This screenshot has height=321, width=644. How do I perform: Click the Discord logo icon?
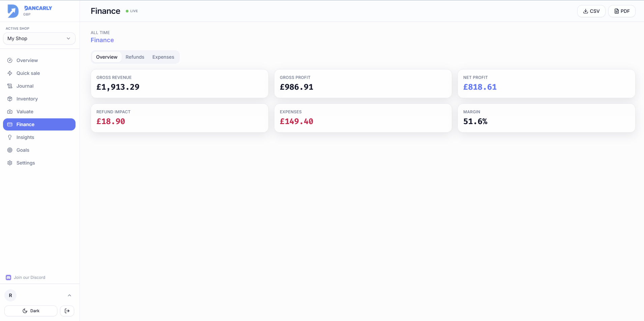tap(8, 278)
